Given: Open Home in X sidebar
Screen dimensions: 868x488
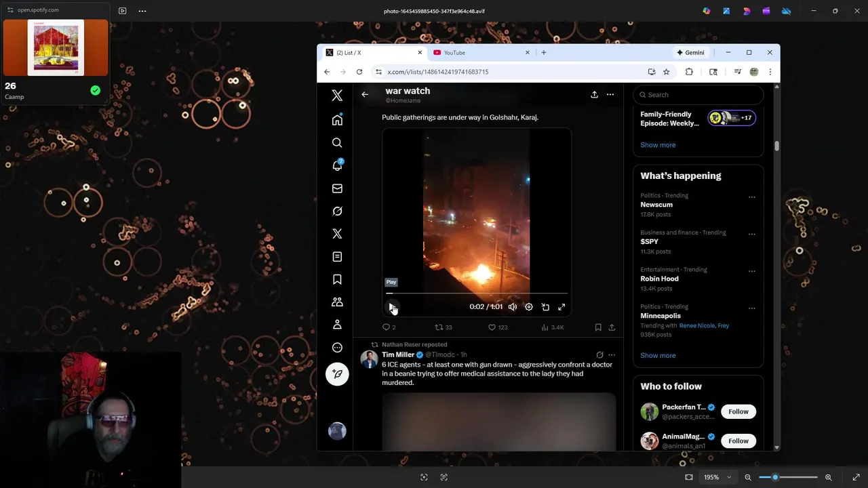Looking at the screenshot, I should click(337, 120).
